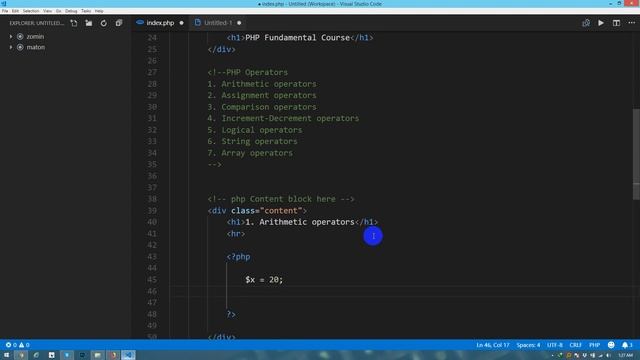Viewport: 640px width, 360px height.
Task: Click the 'PHP Fundamental Course' heading text
Action: pos(298,38)
